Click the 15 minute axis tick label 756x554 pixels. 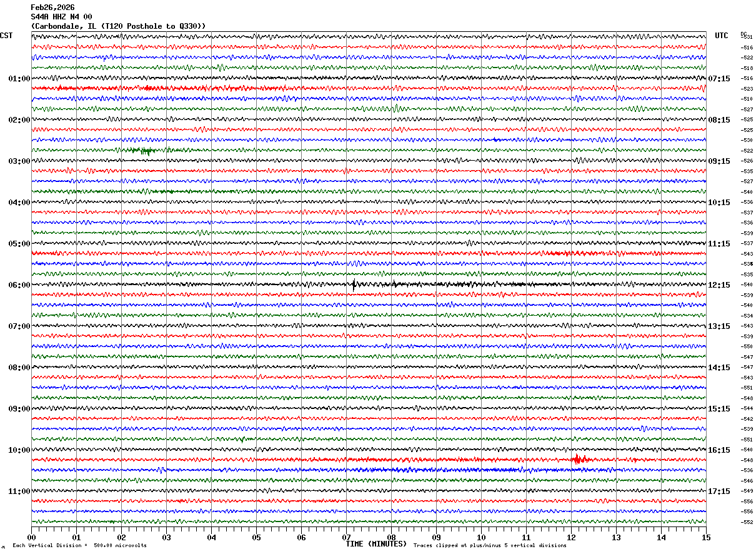[705, 537]
